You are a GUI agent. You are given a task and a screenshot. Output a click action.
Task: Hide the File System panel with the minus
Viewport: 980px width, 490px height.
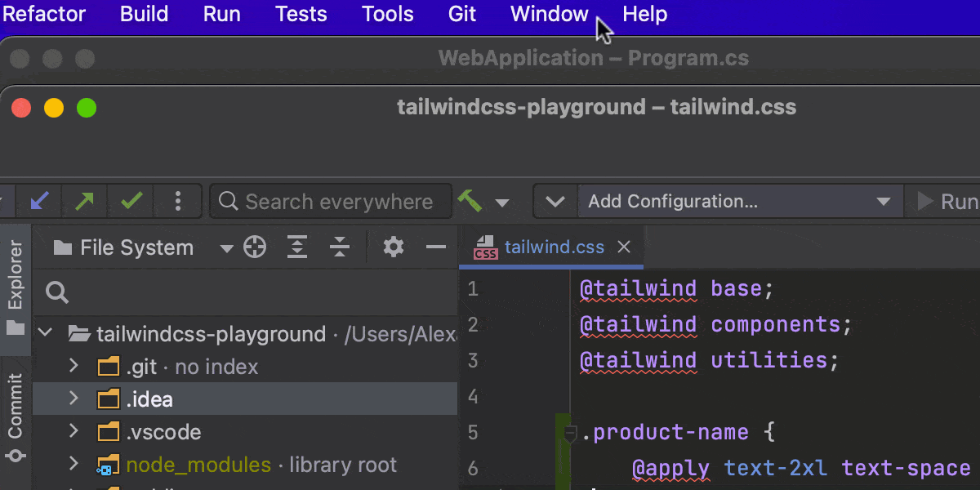tap(435, 247)
